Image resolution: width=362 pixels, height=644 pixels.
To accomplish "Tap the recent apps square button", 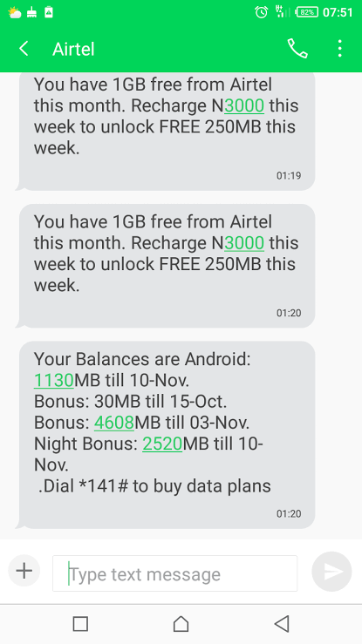I will pyautogui.click(x=80, y=623).
